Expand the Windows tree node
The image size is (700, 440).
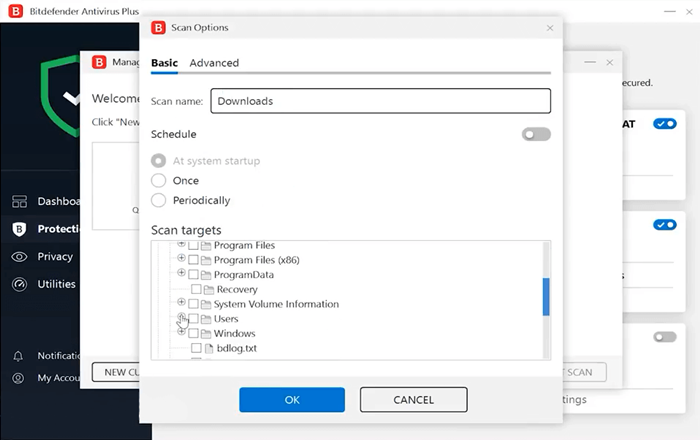[x=181, y=332]
